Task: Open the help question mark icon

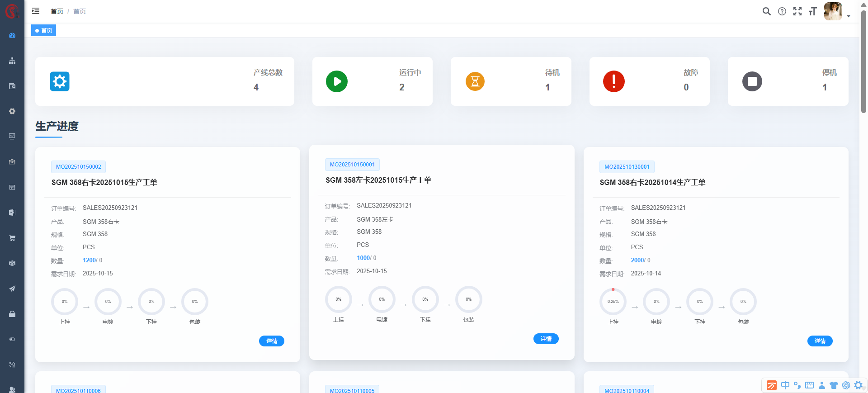Action: [782, 11]
